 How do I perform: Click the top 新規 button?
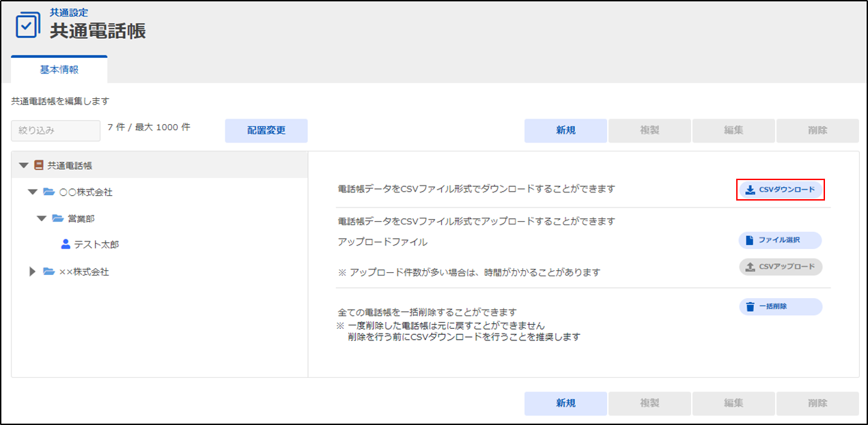(x=565, y=130)
